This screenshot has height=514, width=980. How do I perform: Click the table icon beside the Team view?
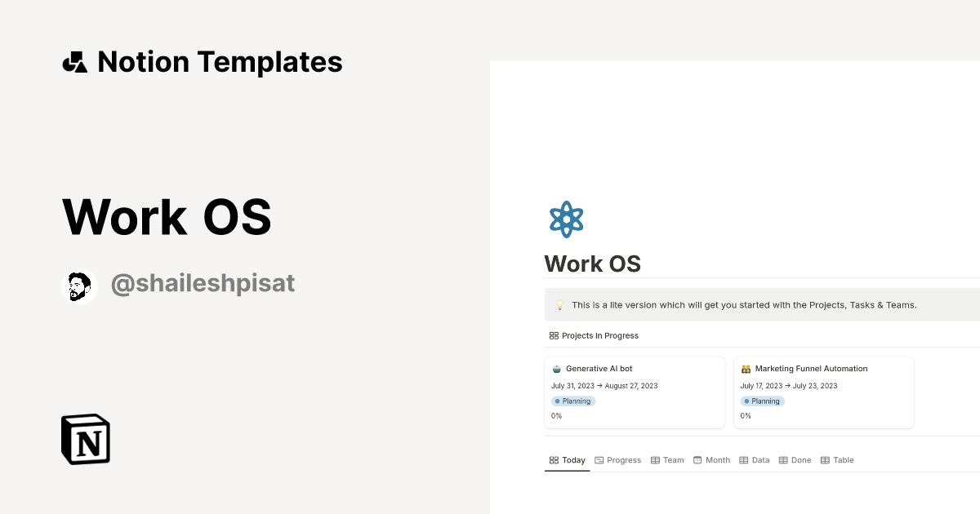tap(655, 459)
